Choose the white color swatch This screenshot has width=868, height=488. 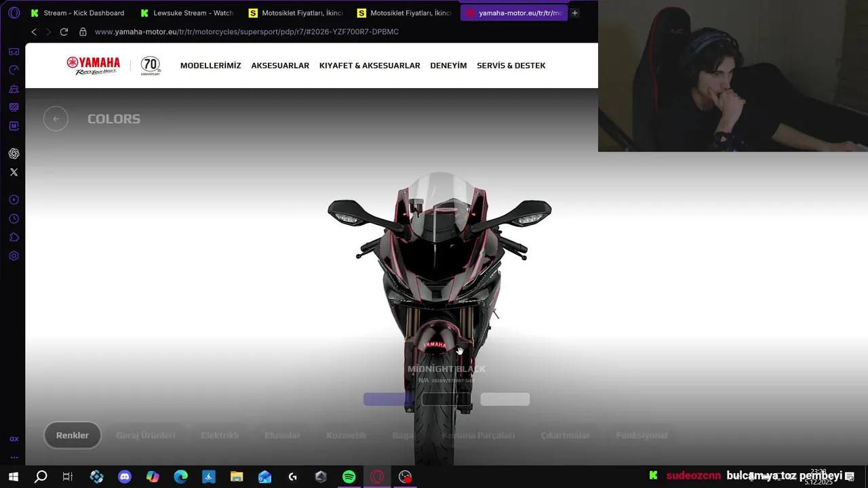(505, 399)
